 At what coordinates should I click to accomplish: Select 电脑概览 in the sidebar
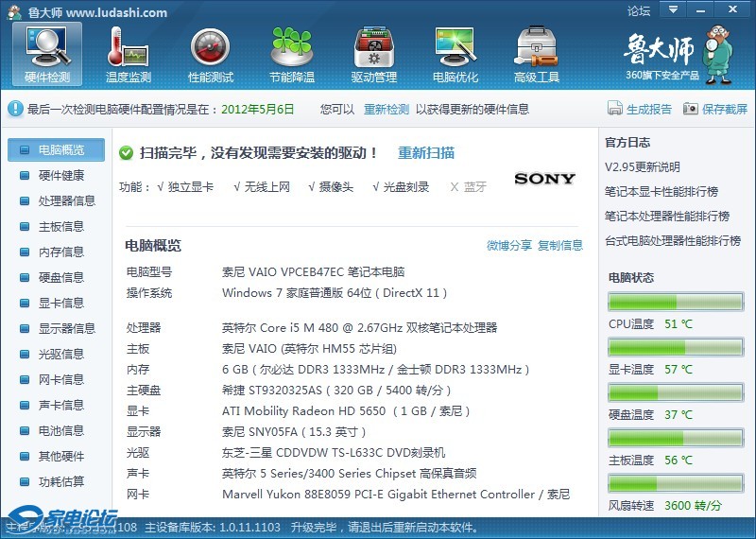tap(56, 149)
